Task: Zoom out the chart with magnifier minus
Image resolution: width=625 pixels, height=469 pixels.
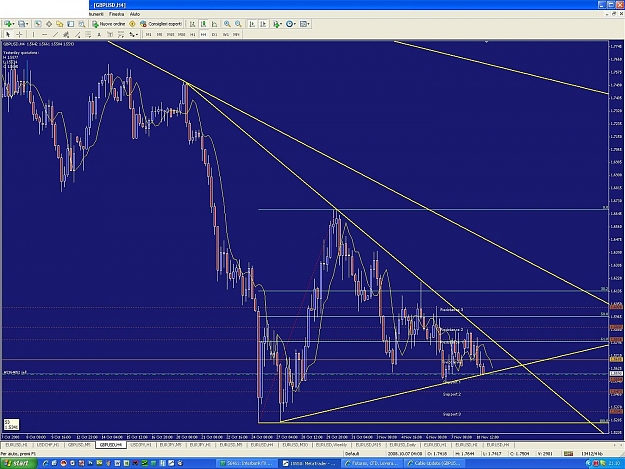Action: [238, 24]
